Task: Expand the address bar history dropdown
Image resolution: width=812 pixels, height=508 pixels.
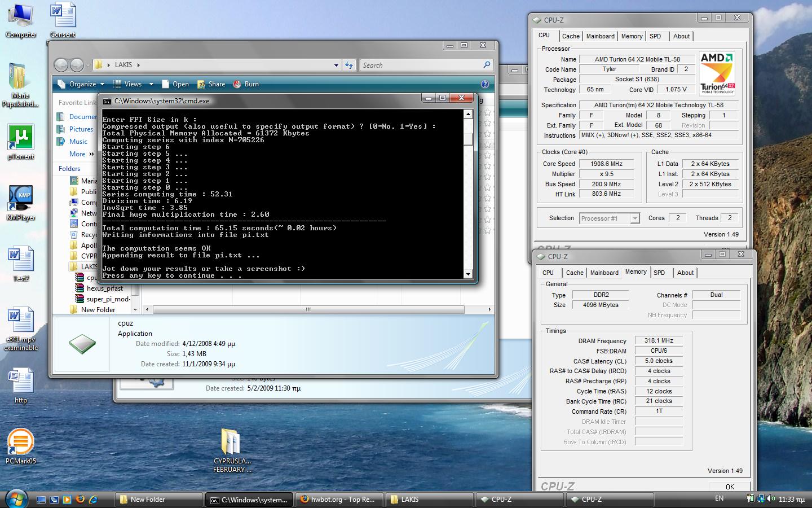Action: coord(336,65)
